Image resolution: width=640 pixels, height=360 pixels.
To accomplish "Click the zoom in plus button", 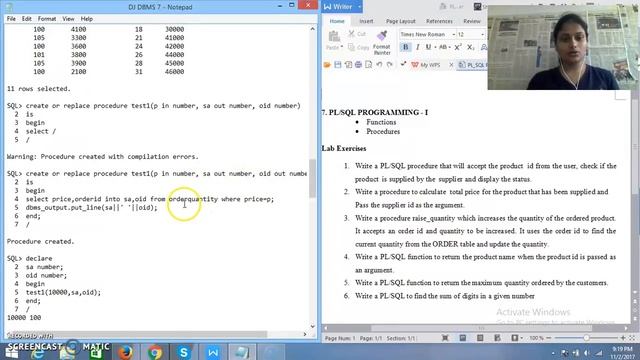I will pos(623,338).
